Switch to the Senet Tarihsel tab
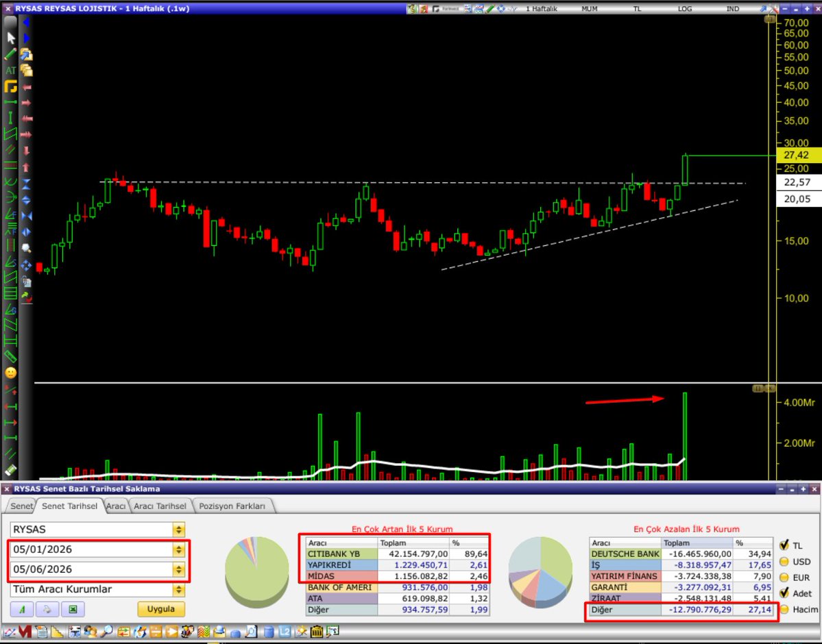Screen dimensions: 822x644 click(x=70, y=506)
